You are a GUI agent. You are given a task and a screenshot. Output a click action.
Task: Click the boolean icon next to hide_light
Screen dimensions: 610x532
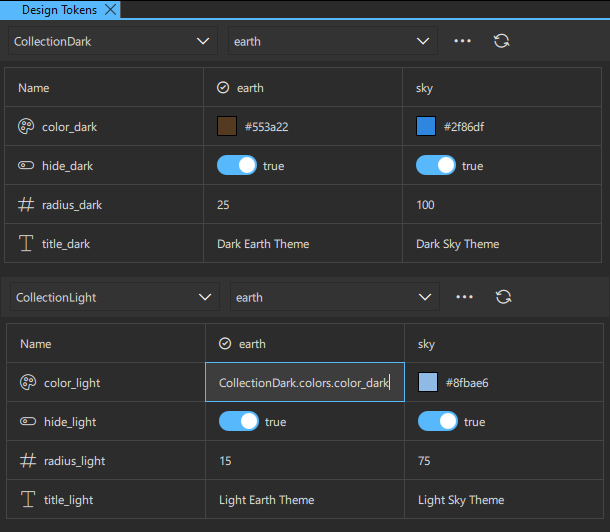28,422
